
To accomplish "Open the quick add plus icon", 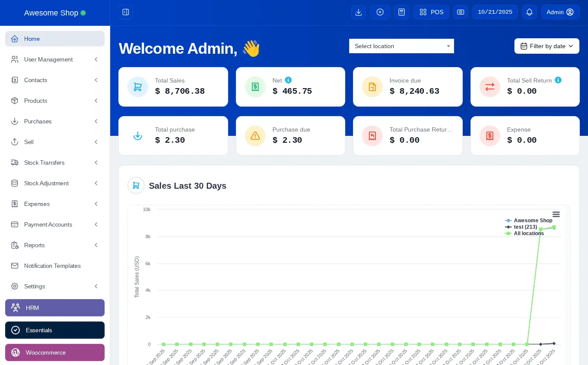I will pyautogui.click(x=380, y=12).
